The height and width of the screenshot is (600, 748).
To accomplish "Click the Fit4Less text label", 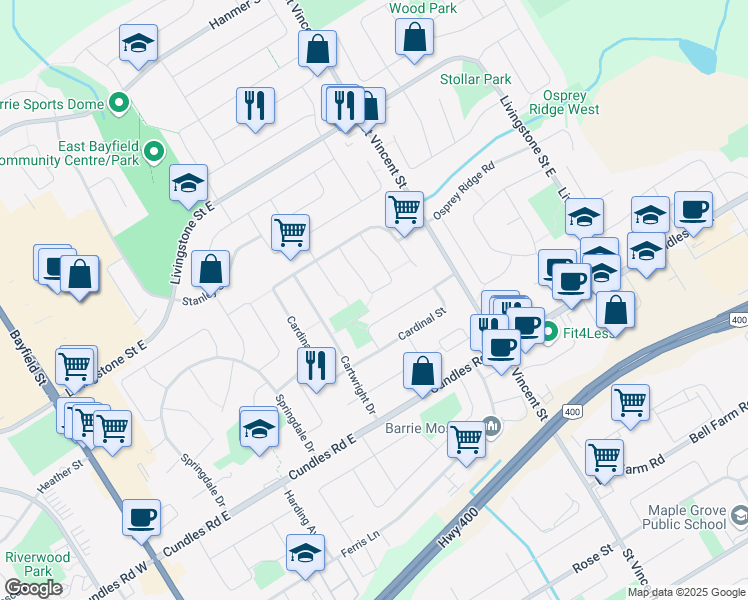I will (x=589, y=333).
